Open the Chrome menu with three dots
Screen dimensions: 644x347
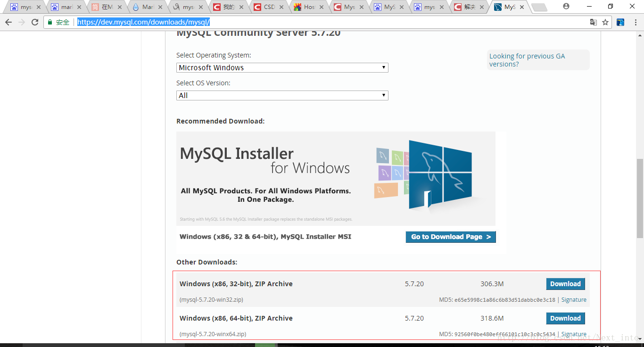click(x=635, y=22)
